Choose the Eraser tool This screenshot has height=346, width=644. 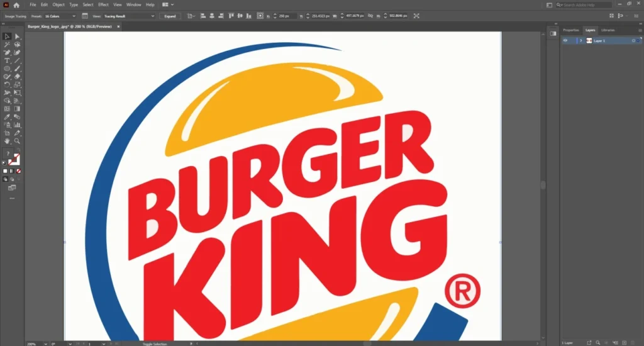tap(17, 76)
